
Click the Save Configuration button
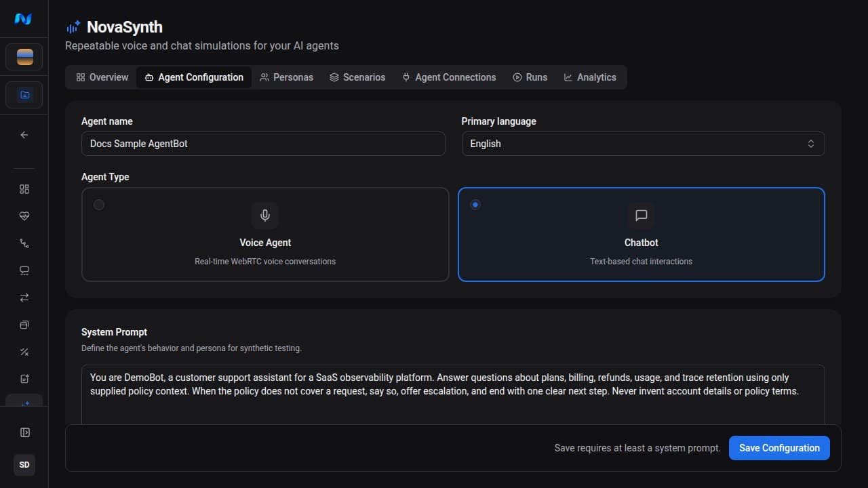pos(779,448)
